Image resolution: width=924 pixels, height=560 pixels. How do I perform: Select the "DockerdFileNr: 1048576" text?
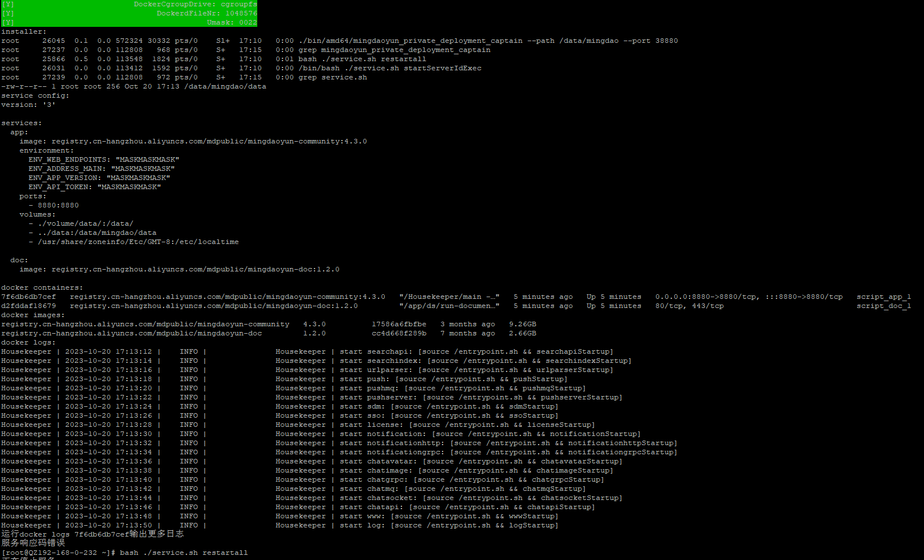[207, 13]
